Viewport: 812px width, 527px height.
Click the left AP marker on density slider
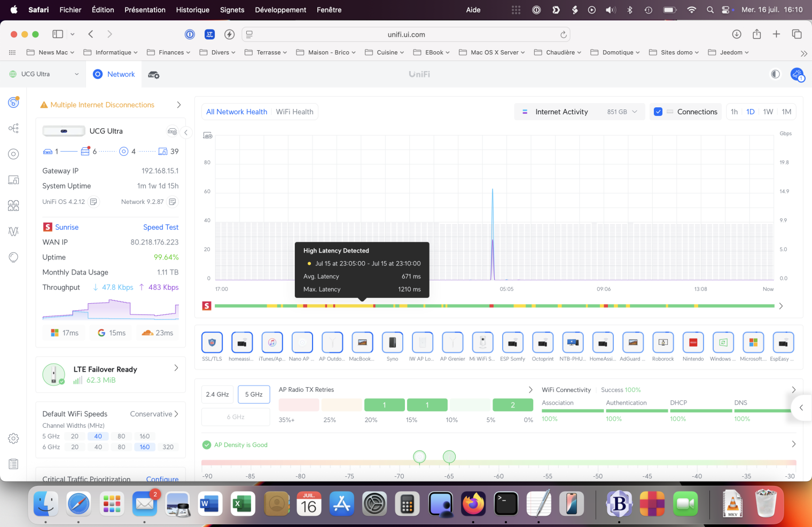[x=420, y=457]
